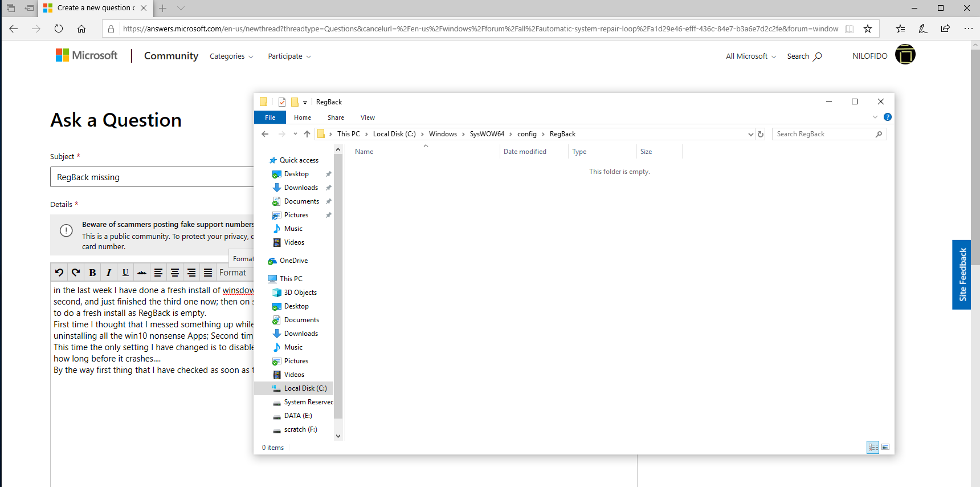Select Local Disk (C:) in navigation pane

[x=294, y=388]
